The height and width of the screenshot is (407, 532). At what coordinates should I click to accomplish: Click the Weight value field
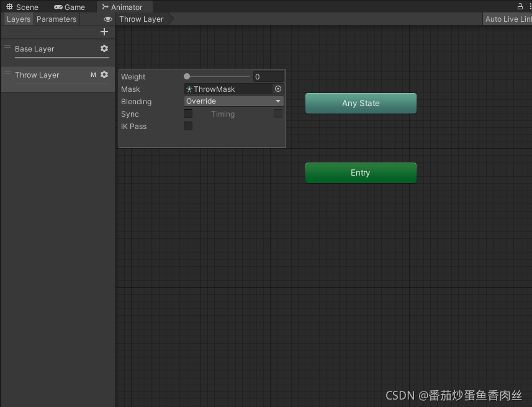[x=268, y=77]
